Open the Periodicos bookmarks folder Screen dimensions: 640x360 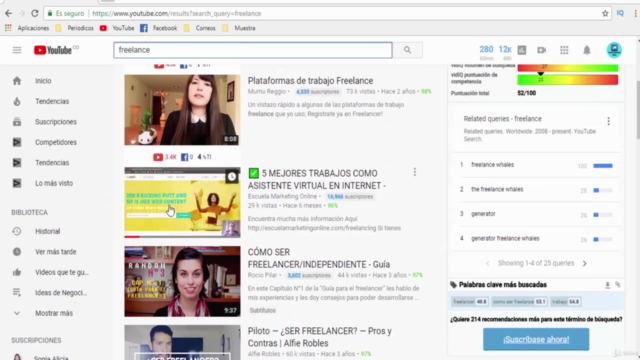coord(75,28)
